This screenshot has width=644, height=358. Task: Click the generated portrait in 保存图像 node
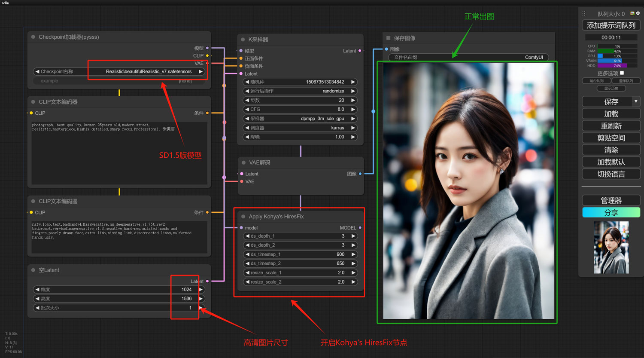click(x=468, y=191)
